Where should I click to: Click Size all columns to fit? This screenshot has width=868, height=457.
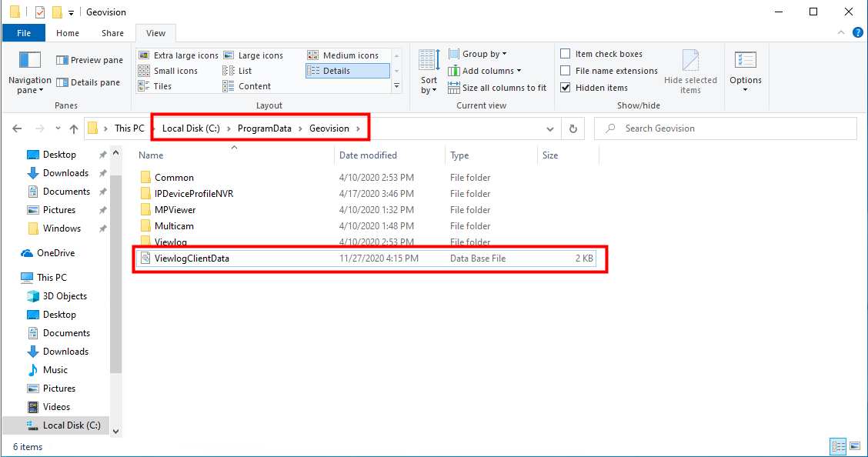pyautogui.click(x=497, y=88)
